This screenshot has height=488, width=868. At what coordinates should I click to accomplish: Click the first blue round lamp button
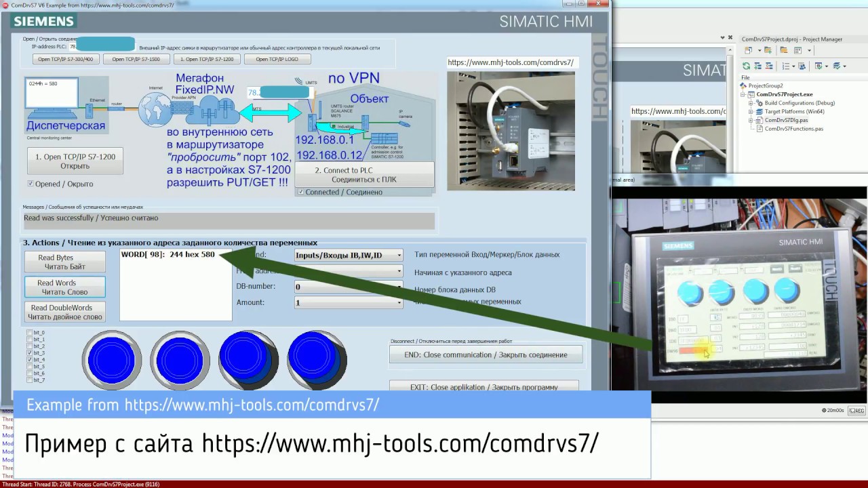tap(112, 359)
